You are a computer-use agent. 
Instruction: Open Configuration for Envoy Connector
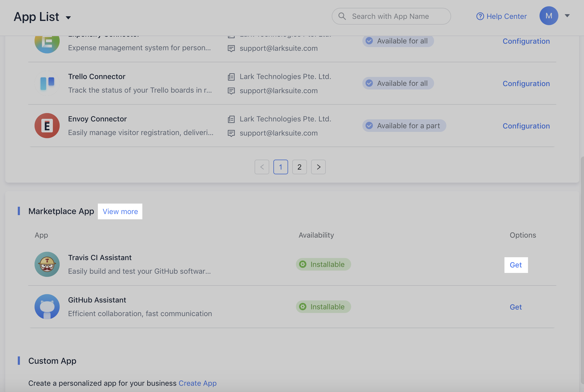pos(526,126)
